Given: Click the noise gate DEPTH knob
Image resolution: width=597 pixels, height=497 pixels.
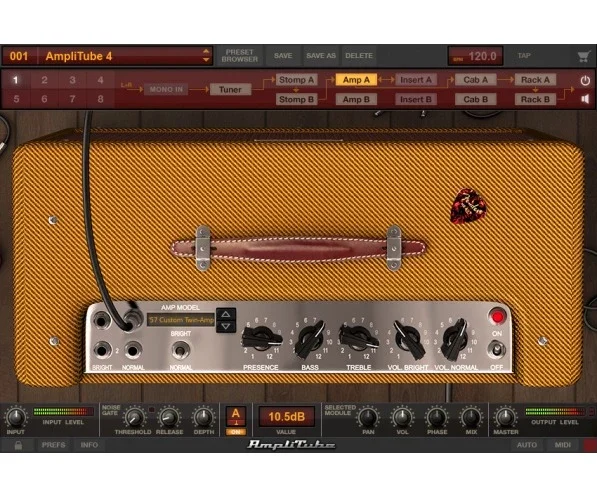Looking at the screenshot, I should 204,418.
